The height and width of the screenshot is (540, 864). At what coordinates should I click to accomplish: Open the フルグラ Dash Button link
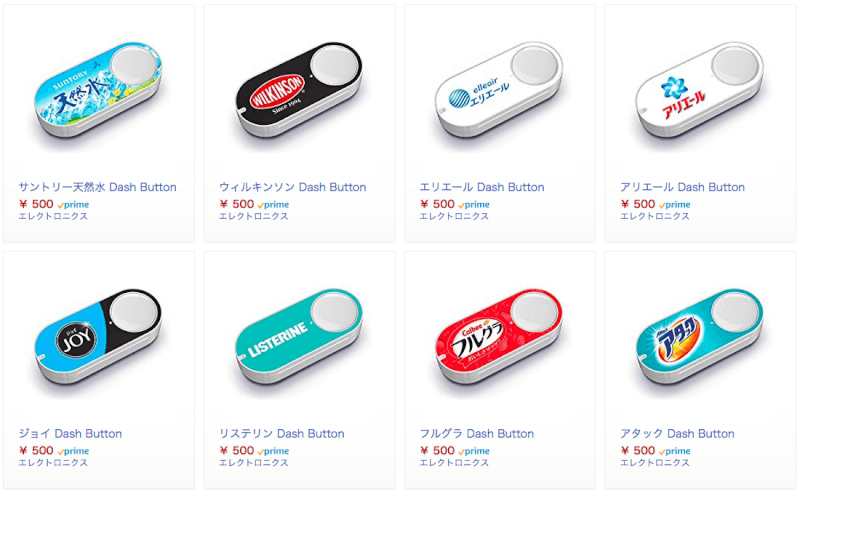(477, 434)
